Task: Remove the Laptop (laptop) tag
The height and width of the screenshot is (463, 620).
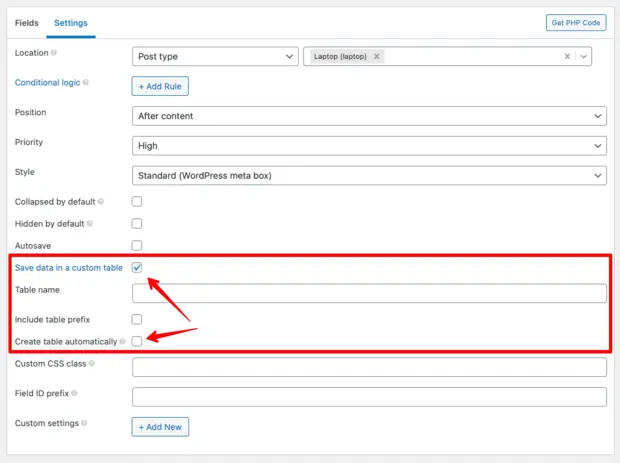Action: pos(377,56)
